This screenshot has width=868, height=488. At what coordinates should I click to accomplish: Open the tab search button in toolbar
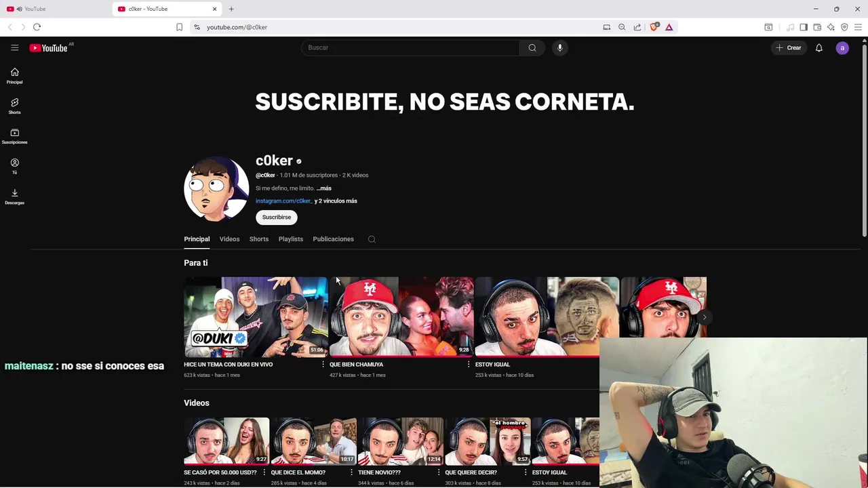tap(768, 27)
